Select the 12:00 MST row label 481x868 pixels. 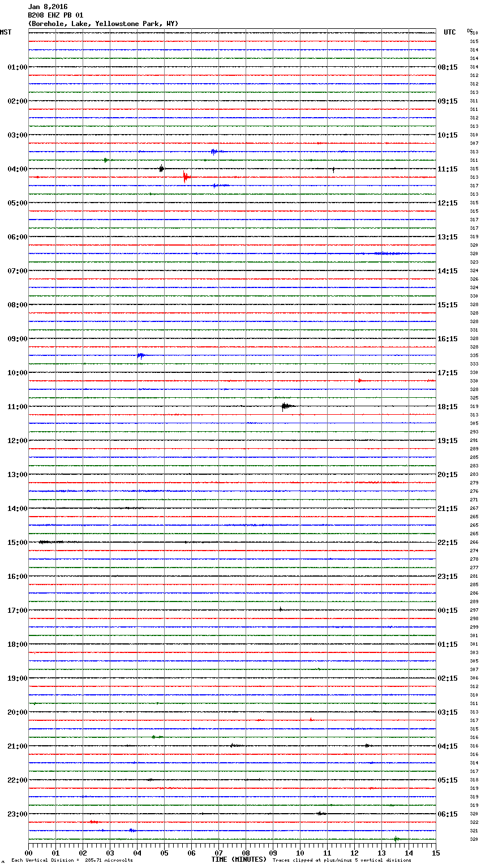pyautogui.click(x=18, y=441)
